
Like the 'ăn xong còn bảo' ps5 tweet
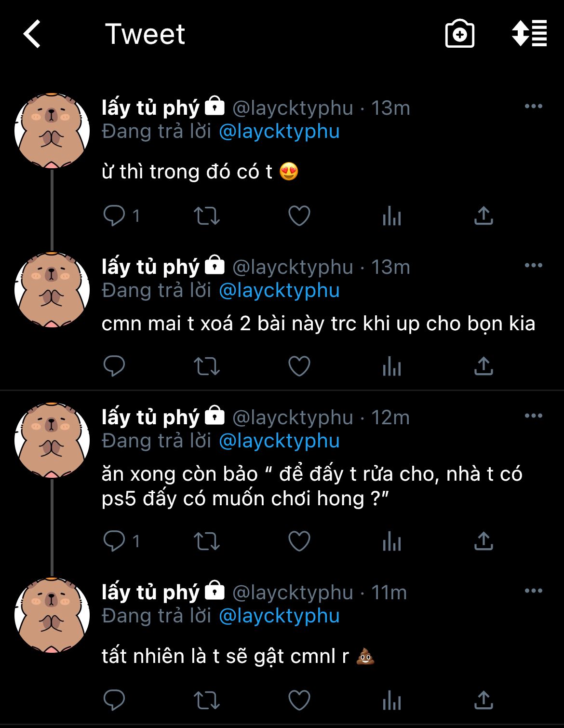point(299,541)
